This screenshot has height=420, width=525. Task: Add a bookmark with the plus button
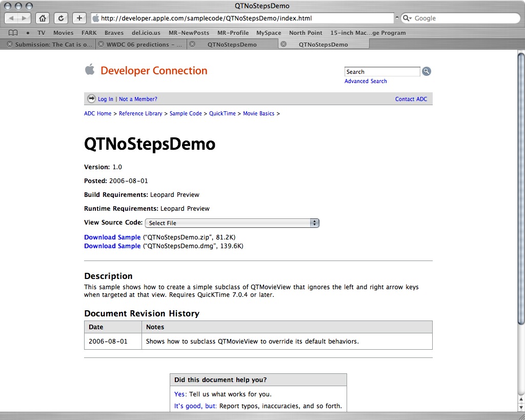[79, 18]
